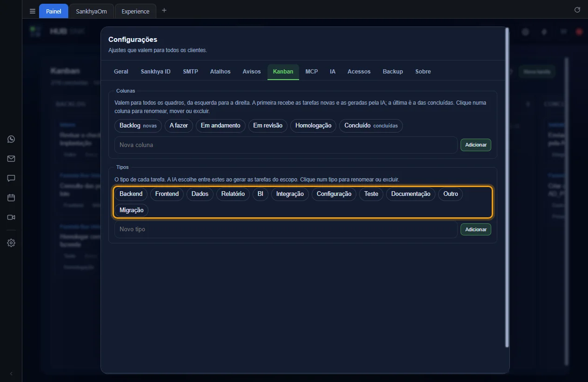Viewport: 588px width, 382px height.
Task: Open the Geral settings tab
Action: click(121, 72)
